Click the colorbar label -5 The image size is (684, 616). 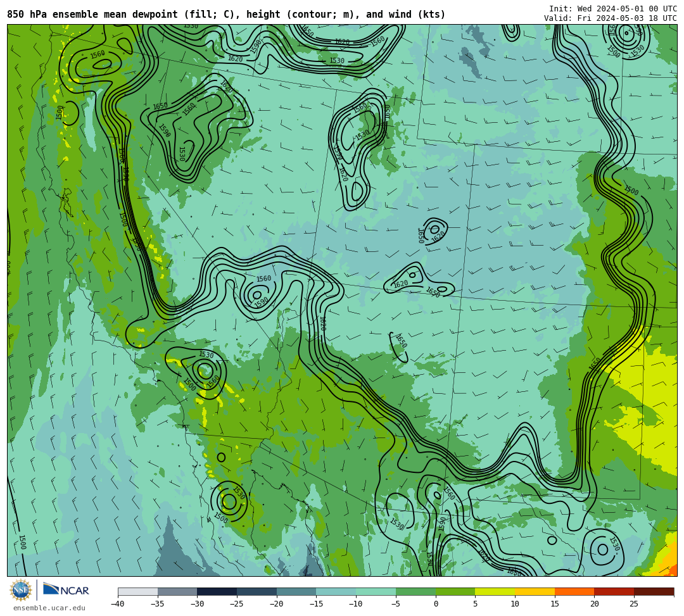click(x=396, y=604)
